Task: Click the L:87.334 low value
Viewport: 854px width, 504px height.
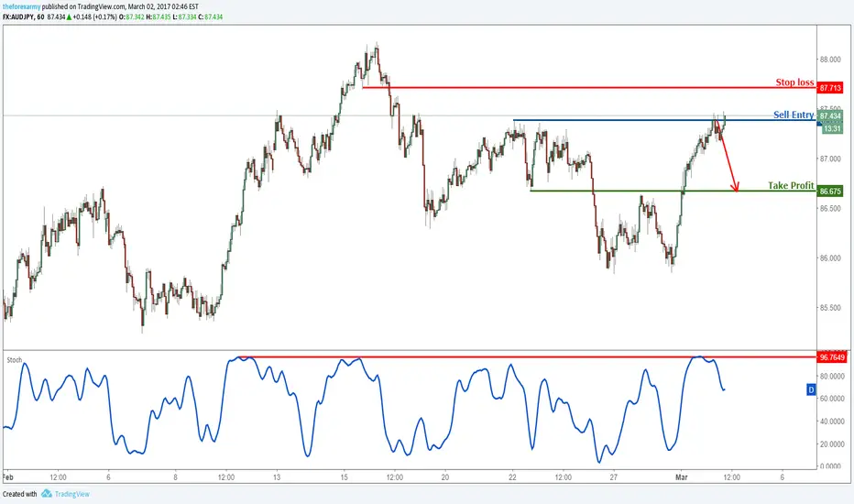Action: [x=184, y=16]
